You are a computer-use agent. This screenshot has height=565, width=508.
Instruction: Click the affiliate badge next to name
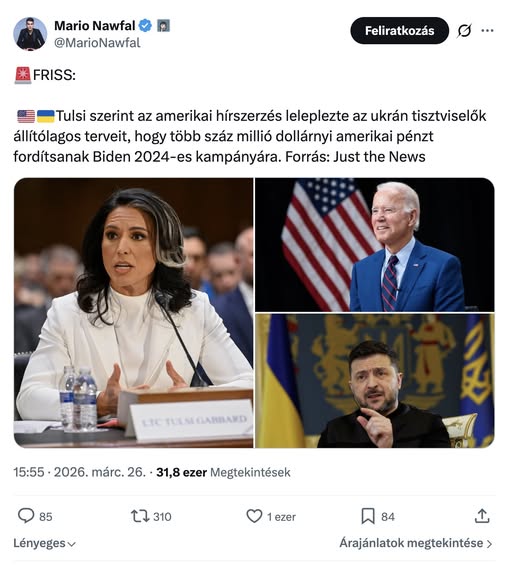(x=164, y=26)
